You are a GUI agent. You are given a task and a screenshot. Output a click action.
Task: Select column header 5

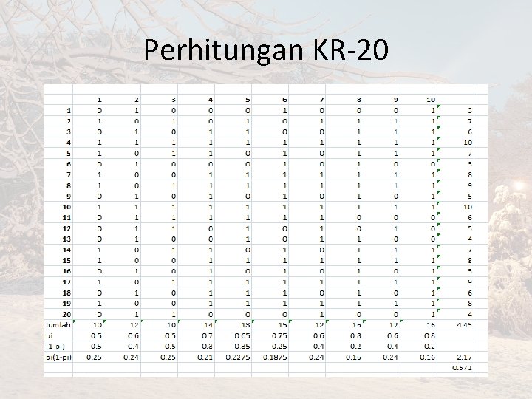click(x=248, y=100)
